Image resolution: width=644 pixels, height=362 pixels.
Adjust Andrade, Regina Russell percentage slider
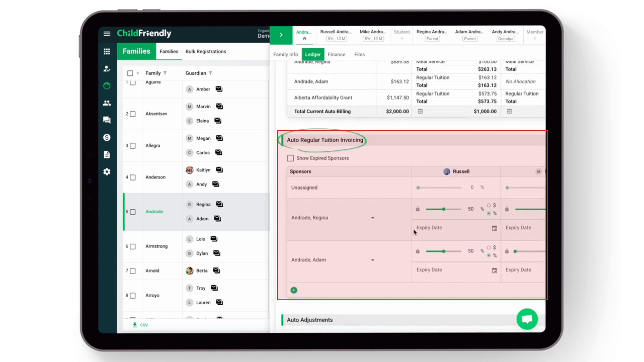pyautogui.click(x=444, y=209)
